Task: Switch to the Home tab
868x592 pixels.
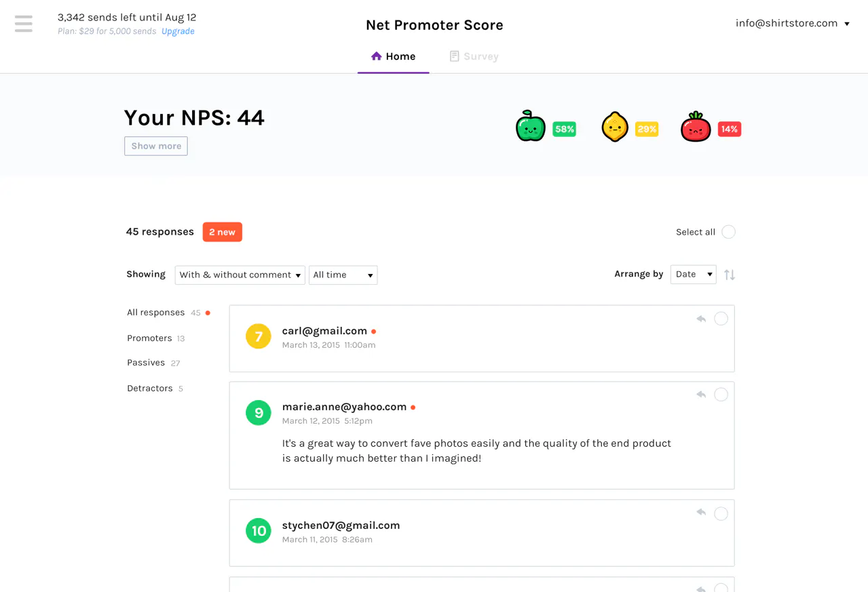Action: [394, 56]
